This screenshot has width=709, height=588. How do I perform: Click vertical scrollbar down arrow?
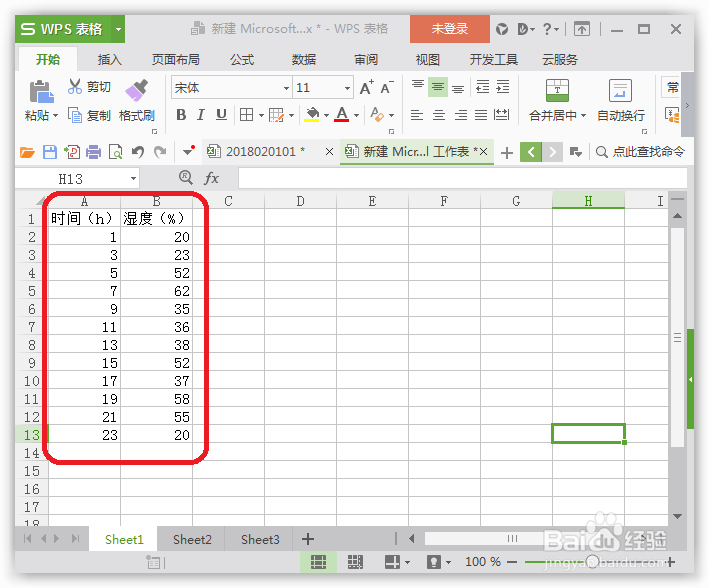(677, 516)
